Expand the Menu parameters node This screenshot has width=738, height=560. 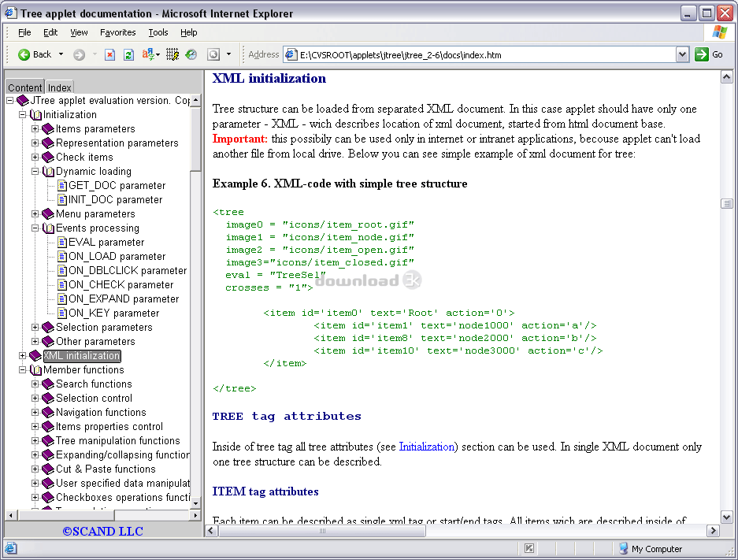(35, 214)
